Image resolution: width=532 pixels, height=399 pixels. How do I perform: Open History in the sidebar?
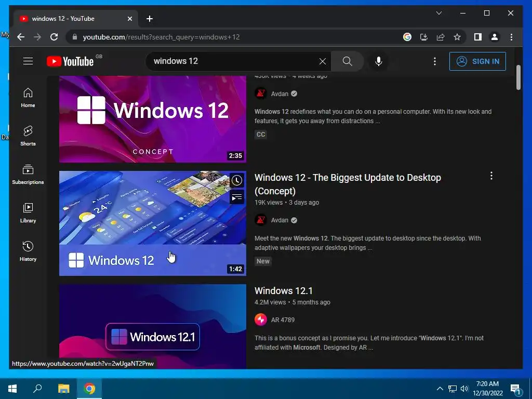coord(28,251)
